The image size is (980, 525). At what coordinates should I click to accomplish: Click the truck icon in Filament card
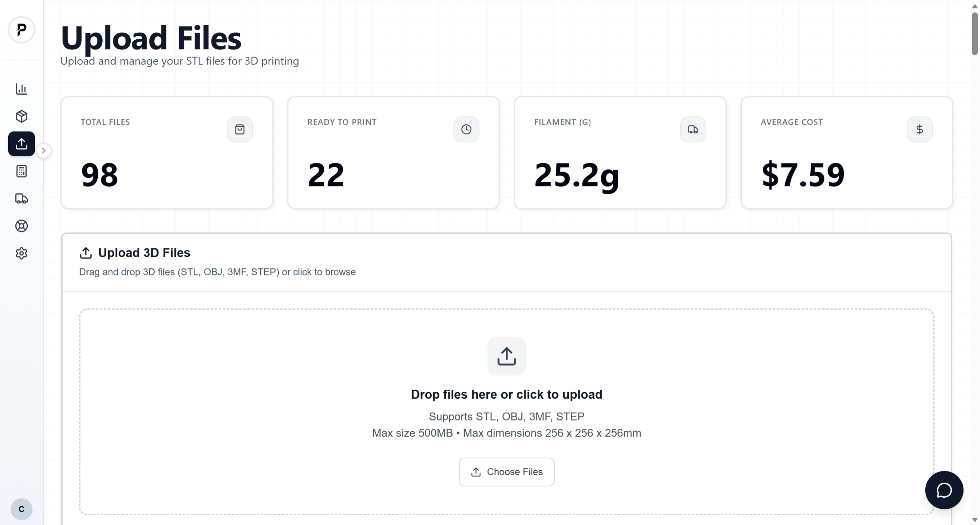pyautogui.click(x=693, y=129)
